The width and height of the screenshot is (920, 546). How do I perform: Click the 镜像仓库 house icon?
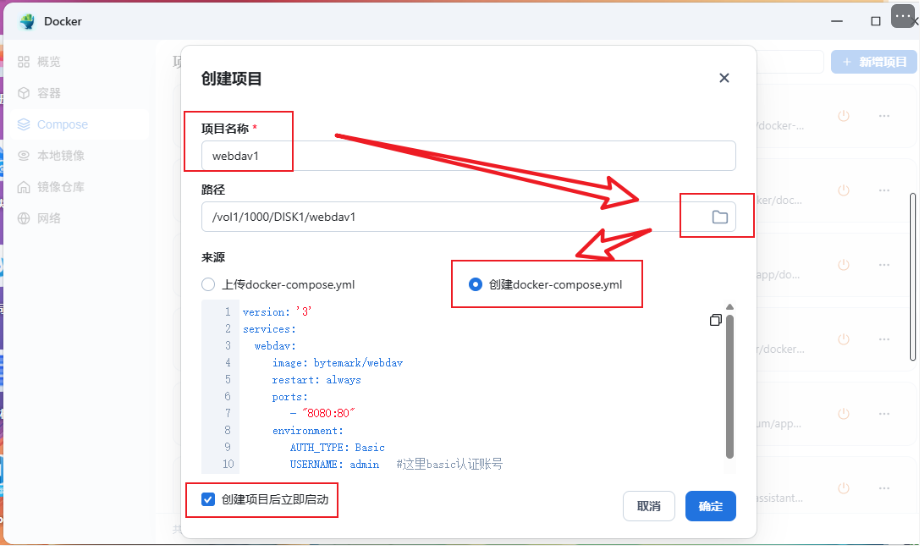pyautogui.click(x=23, y=186)
